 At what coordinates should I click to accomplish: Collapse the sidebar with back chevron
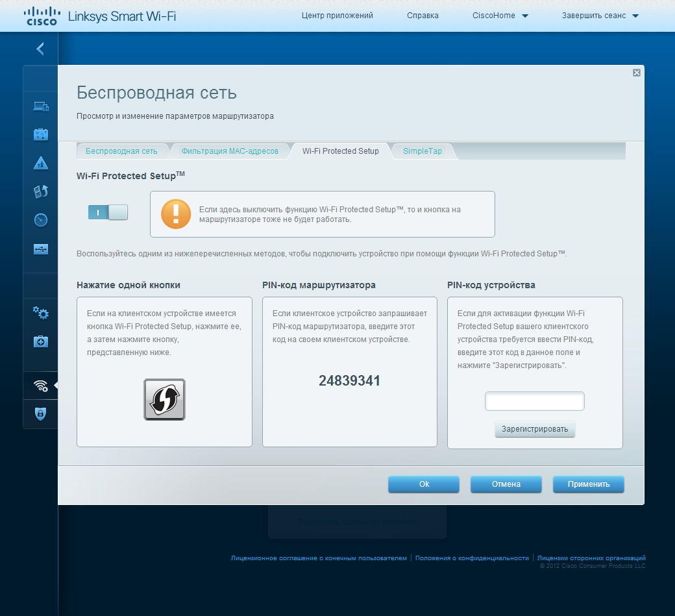click(x=40, y=49)
